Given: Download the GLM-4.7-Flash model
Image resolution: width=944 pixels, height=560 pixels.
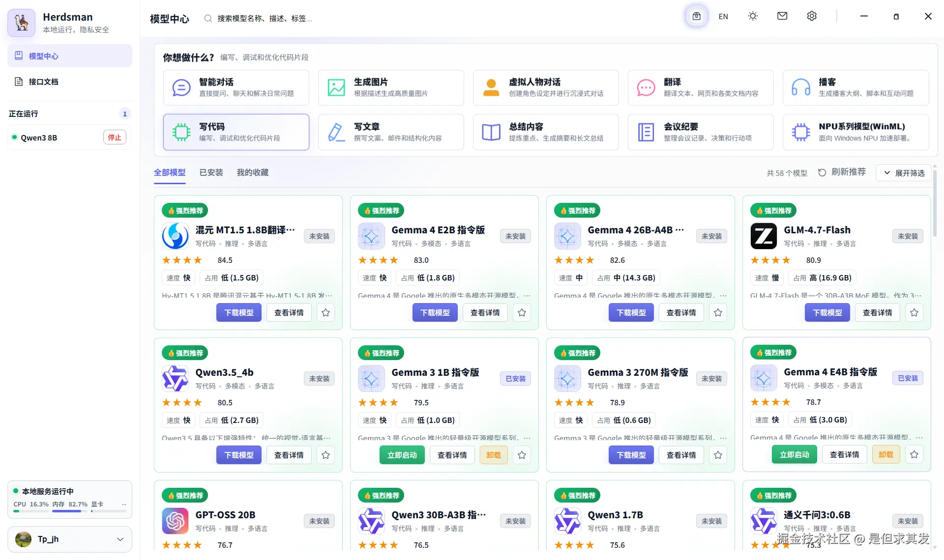Looking at the screenshot, I should (x=827, y=312).
